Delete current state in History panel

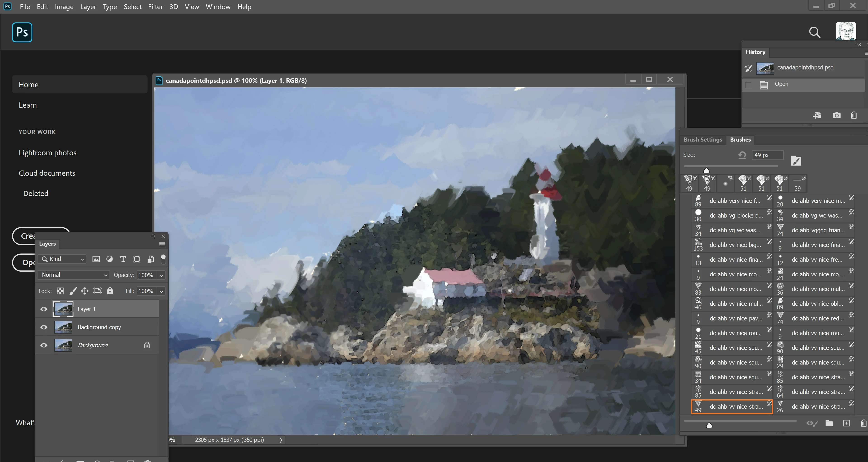(x=854, y=115)
